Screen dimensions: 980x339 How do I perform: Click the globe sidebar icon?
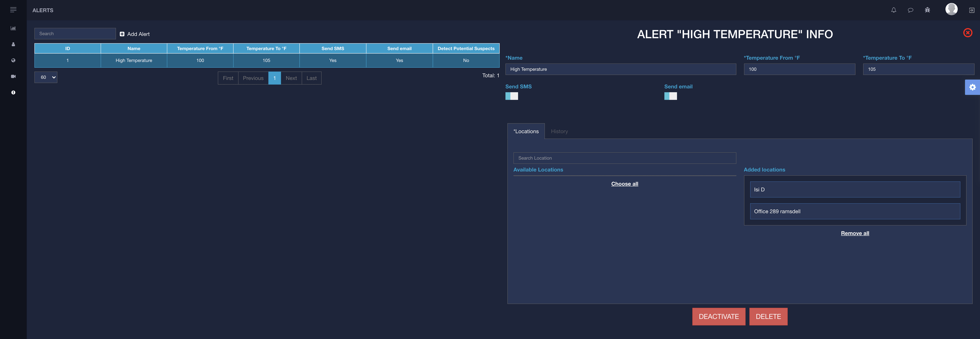13,61
